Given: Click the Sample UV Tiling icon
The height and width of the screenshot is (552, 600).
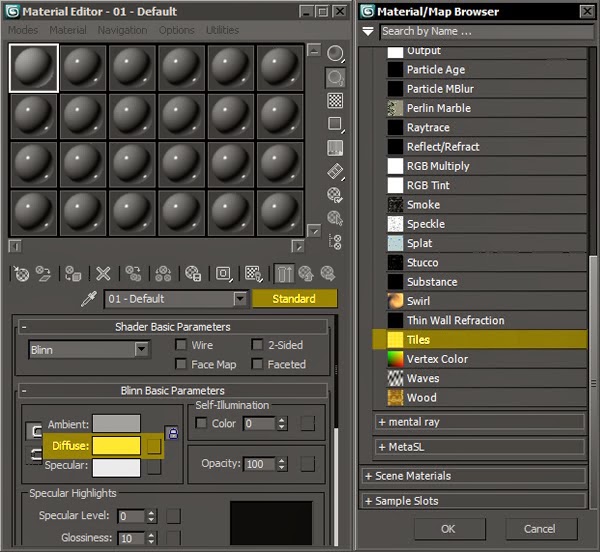Looking at the screenshot, I should (x=336, y=124).
